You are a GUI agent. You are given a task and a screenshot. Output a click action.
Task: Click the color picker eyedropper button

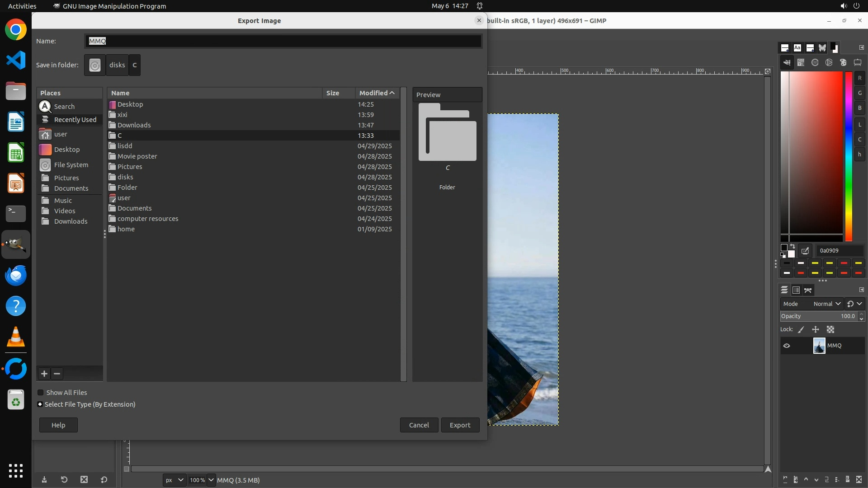point(805,251)
